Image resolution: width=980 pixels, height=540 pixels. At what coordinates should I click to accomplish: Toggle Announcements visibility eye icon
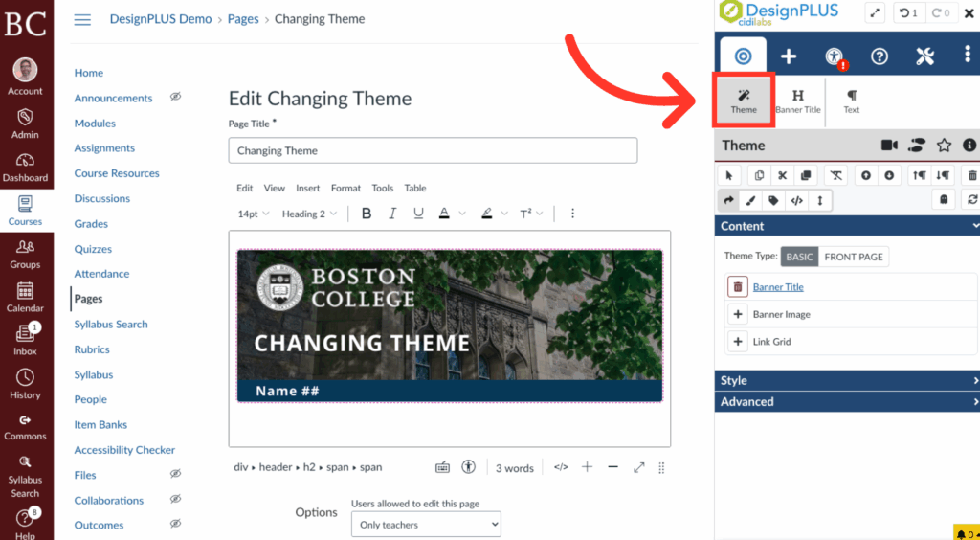click(x=176, y=97)
